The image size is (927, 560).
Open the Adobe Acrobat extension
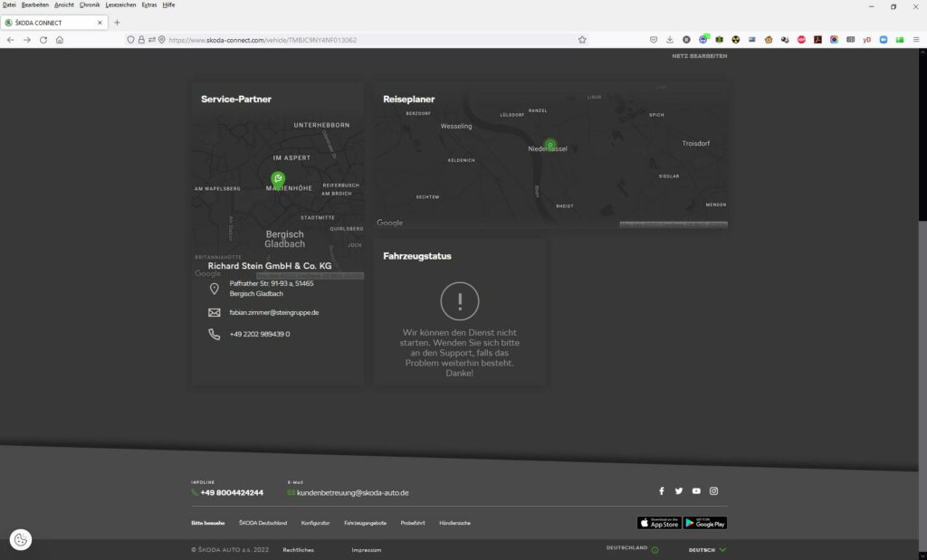click(x=817, y=40)
